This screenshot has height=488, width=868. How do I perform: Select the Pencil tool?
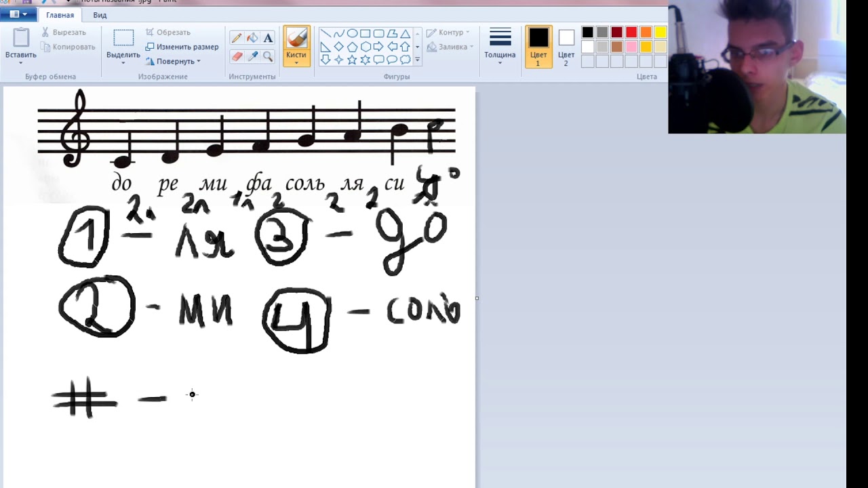[237, 38]
